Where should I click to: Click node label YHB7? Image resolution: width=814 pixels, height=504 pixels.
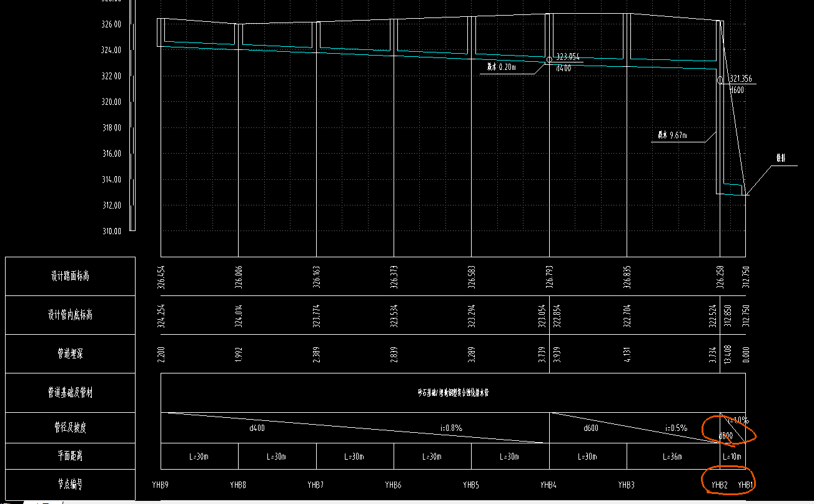click(x=315, y=485)
